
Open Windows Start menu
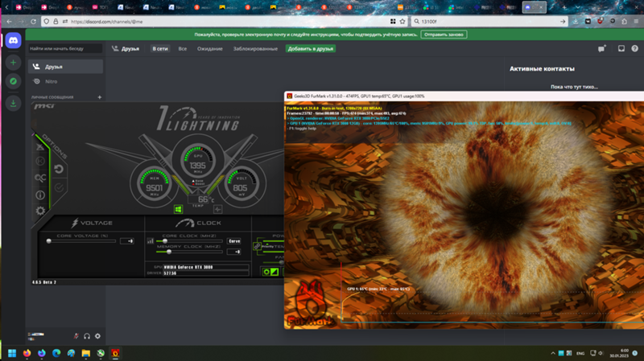click(12, 353)
